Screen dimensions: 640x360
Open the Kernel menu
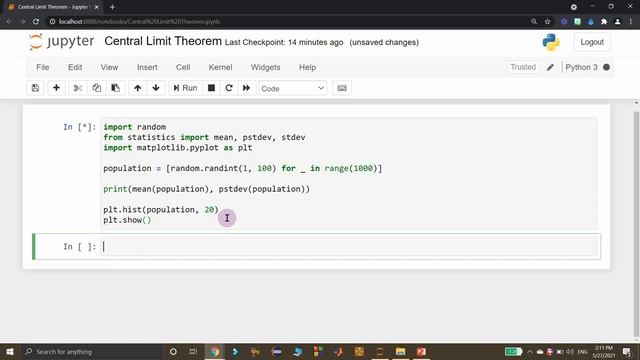(x=220, y=67)
